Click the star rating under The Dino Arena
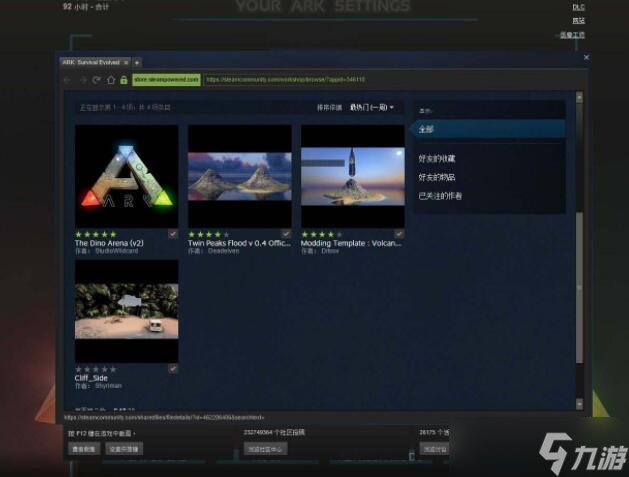Screen dimensions: 629x477 (95, 234)
